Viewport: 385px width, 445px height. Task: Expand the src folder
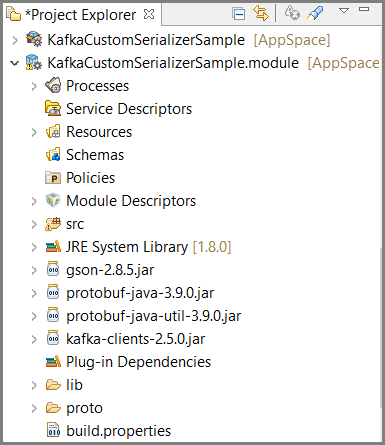coord(34,224)
